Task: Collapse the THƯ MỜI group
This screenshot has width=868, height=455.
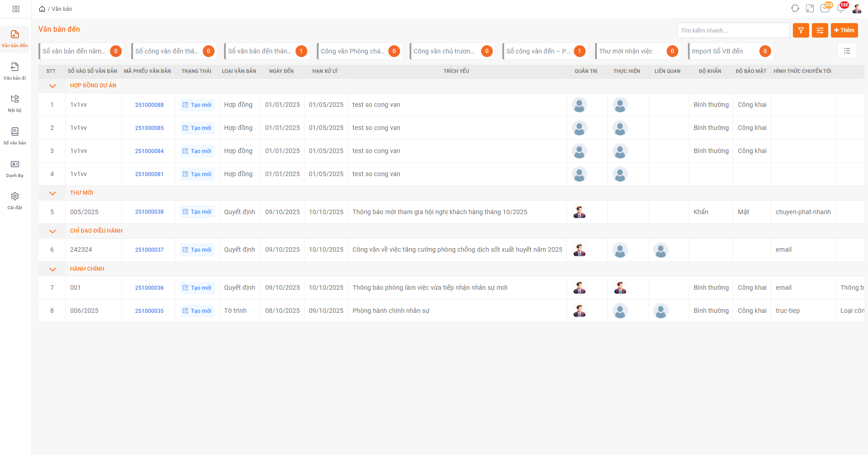Action: (52, 193)
